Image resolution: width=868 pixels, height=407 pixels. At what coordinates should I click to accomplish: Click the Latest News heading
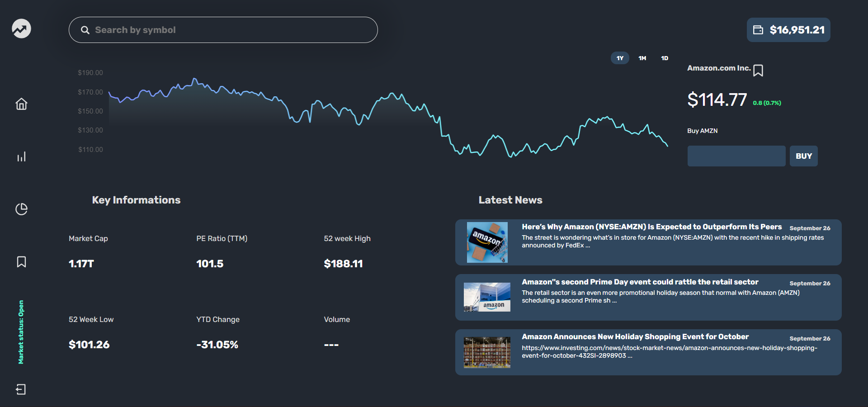(x=510, y=200)
